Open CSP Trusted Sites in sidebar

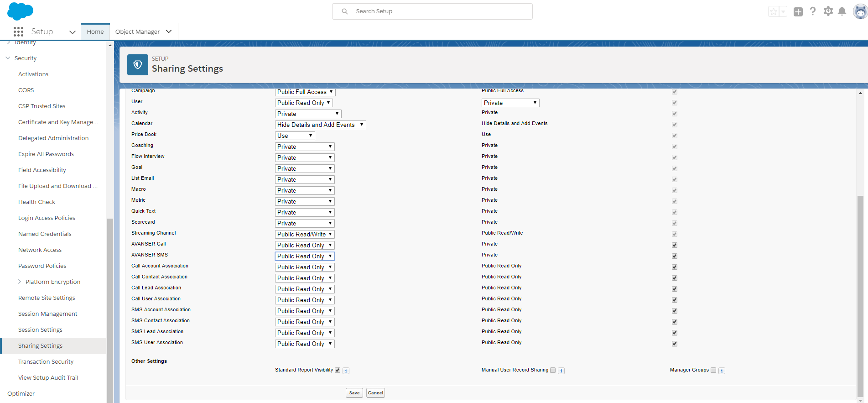(42, 106)
